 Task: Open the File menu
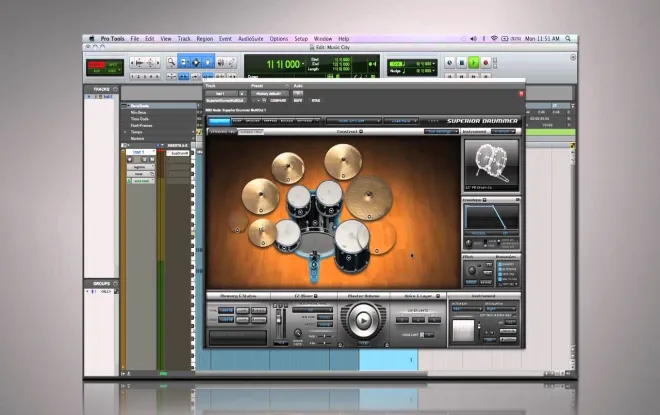135,38
